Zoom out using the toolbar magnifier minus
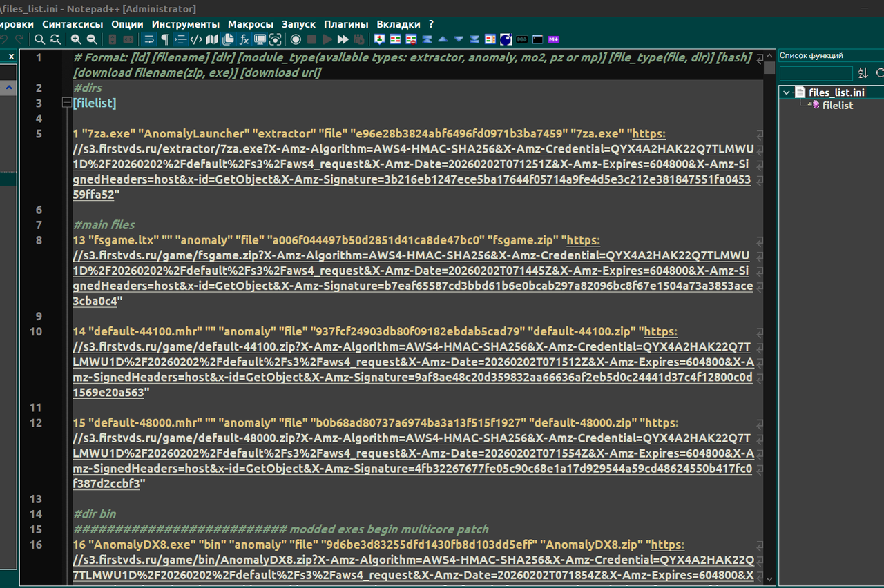The height and width of the screenshot is (588, 884). pos(92,39)
